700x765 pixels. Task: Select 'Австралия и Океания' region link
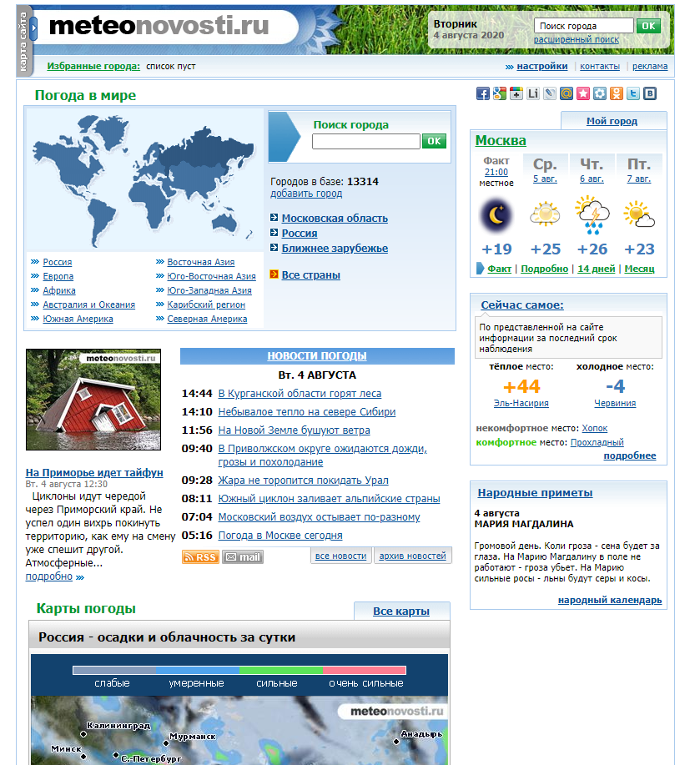[88, 305]
